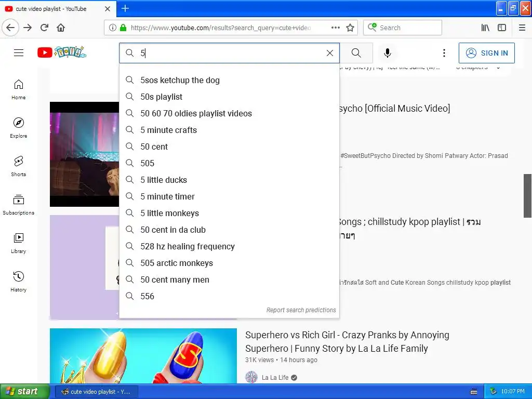
Task: Select '50 cent many men' suggestion
Action: tap(229, 280)
